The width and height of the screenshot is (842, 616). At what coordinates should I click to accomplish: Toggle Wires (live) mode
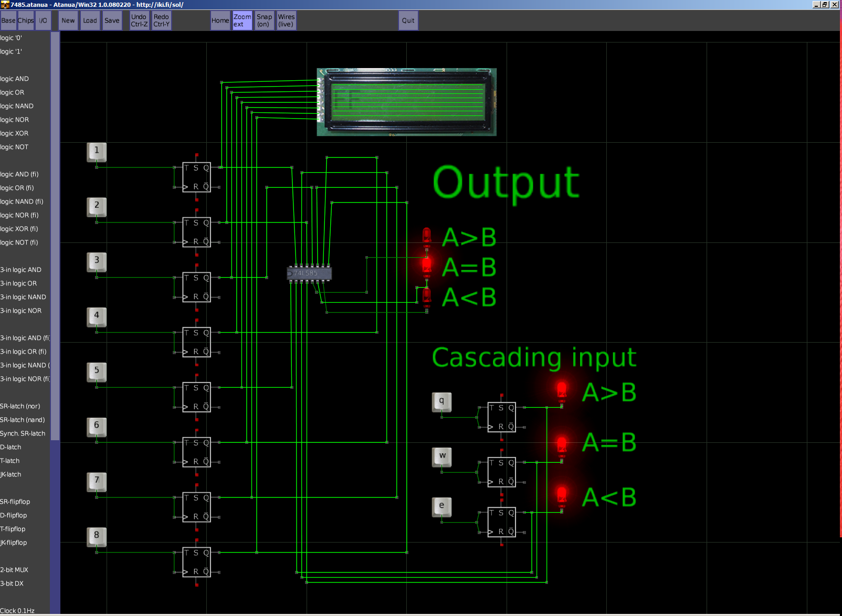[x=286, y=20]
